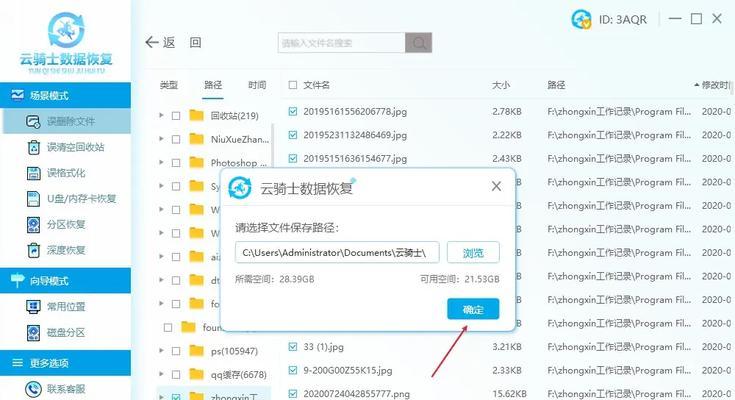This screenshot has height=400, width=735.
Task: Expand the Photoshop tree node
Action: click(x=161, y=162)
